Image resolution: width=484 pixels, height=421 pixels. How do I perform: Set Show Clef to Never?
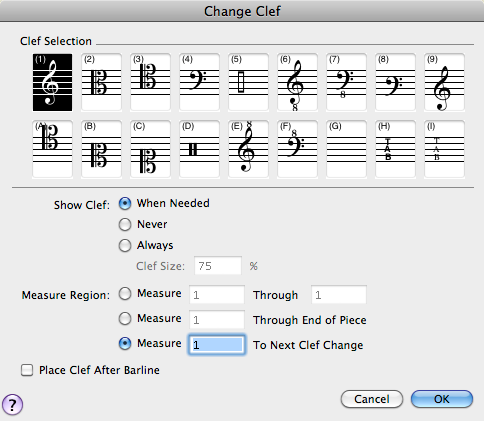coord(125,224)
